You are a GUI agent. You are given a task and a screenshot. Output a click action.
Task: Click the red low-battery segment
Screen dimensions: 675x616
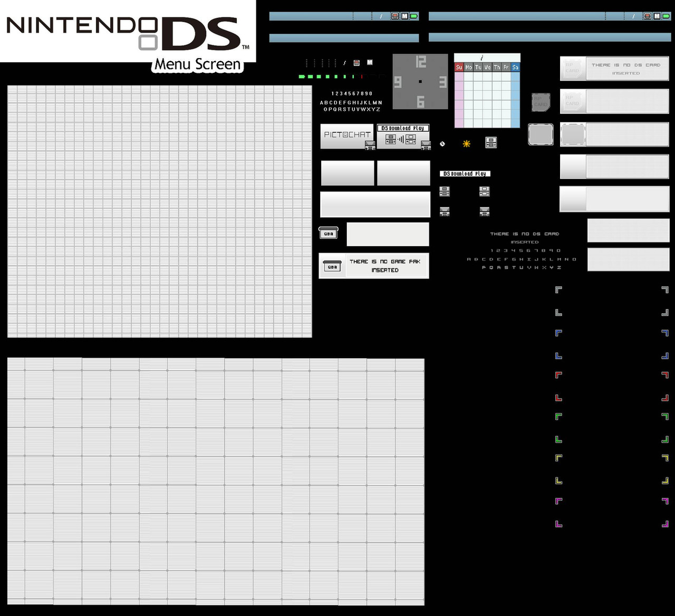point(362,76)
